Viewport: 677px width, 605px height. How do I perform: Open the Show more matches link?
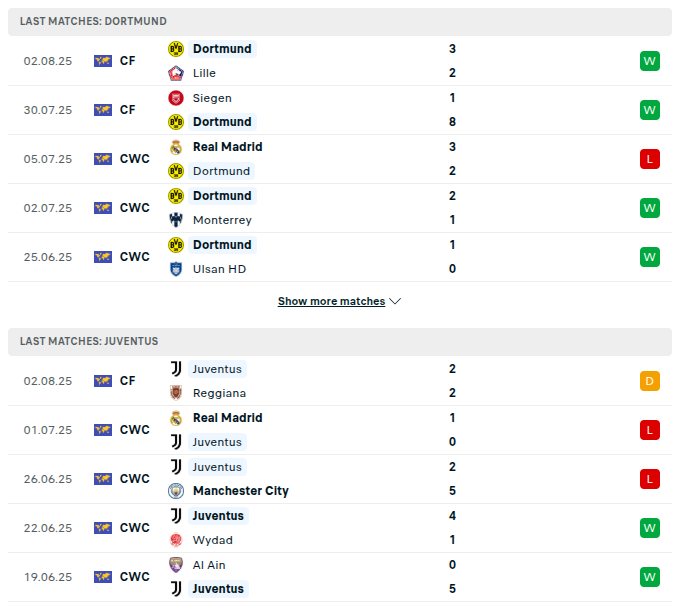pyautogui.click(x=331, y=301)
